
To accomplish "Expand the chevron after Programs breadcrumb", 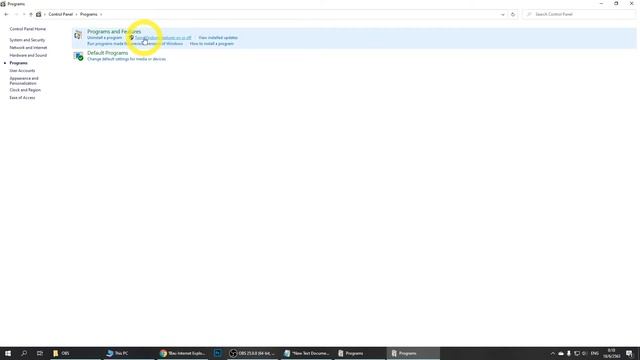I will point(101,14).
